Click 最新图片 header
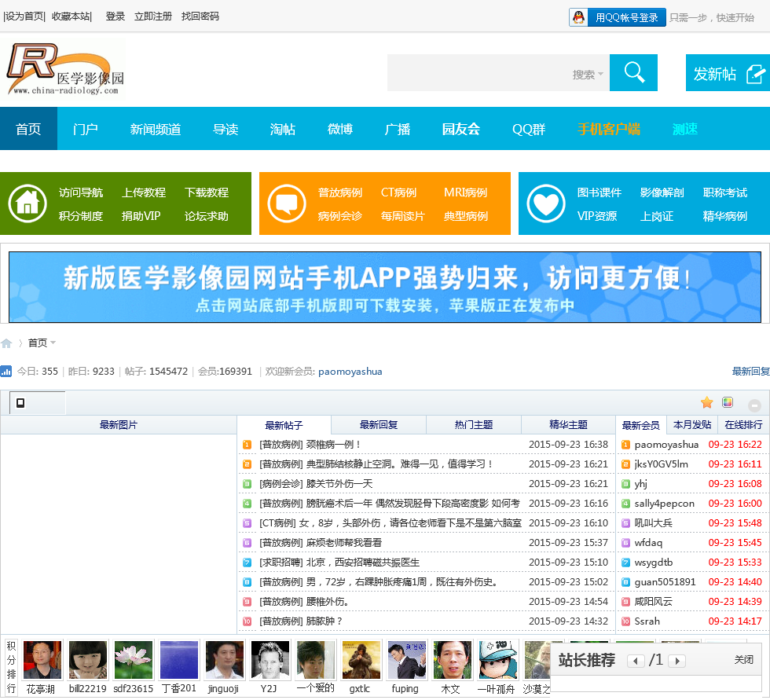Screen dimensions: 770x700 click(119, 424)
